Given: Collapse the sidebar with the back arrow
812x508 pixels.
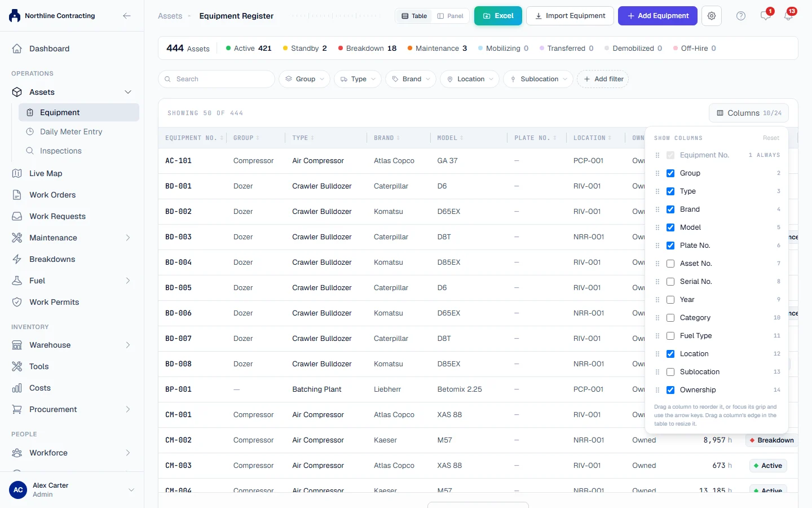Looking at the screenshot, I should click(x=127, y=16).
